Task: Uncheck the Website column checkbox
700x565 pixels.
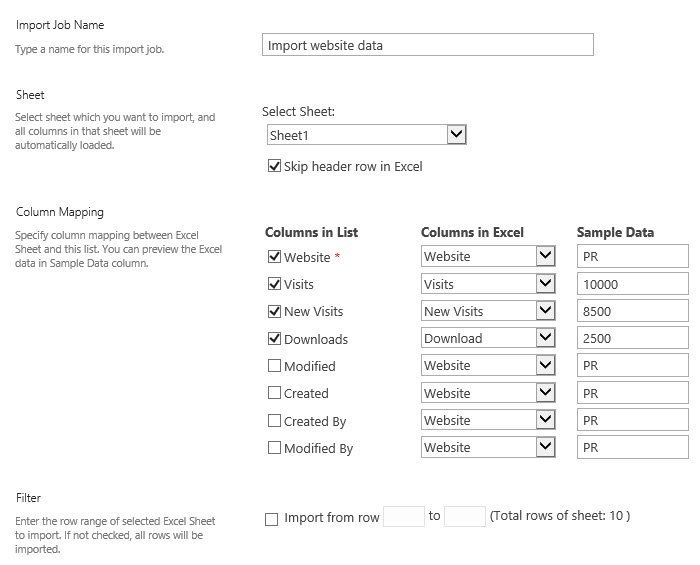Action: tap(274, 257)
